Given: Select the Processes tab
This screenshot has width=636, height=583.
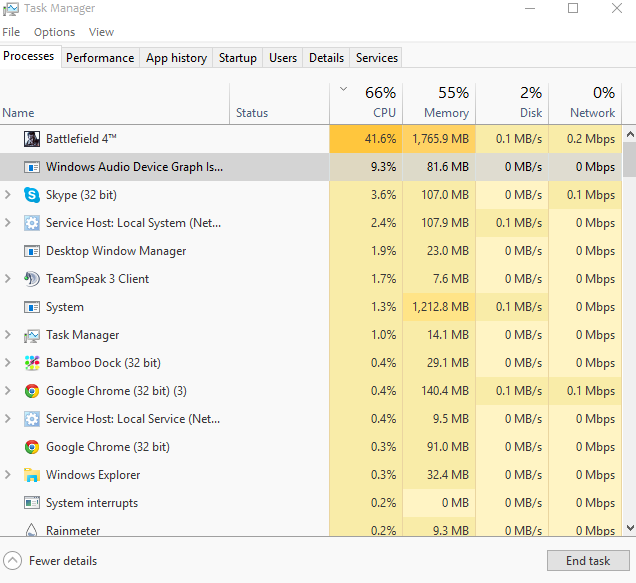Looking at the screenshot, I should pos(29,56).
